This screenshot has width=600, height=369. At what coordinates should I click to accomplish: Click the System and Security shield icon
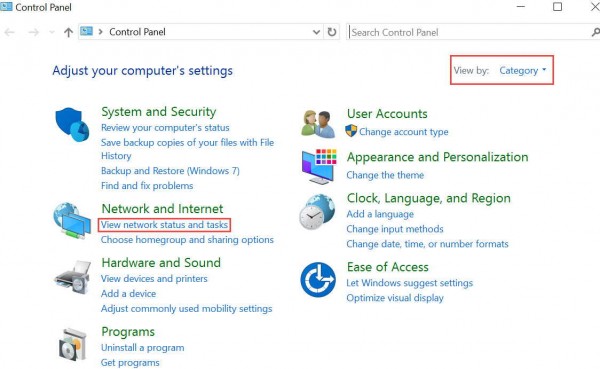pyautogui.click(x=72, y=124)
